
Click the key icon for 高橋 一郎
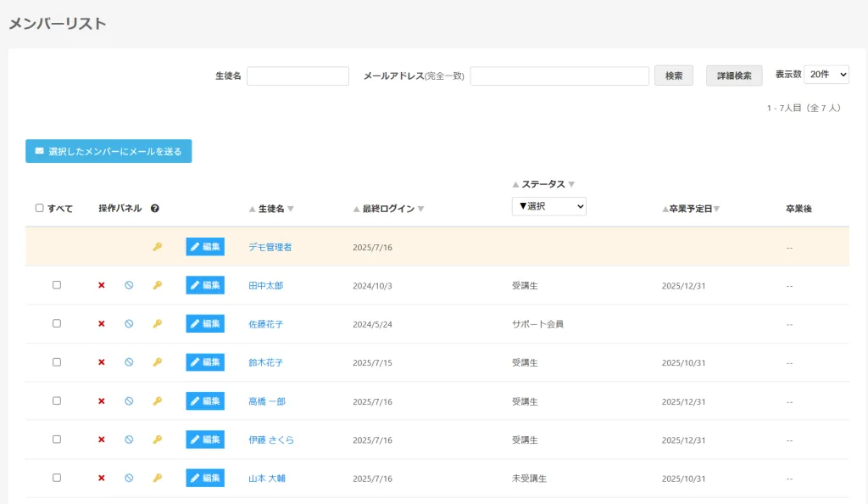click(157, 401)
